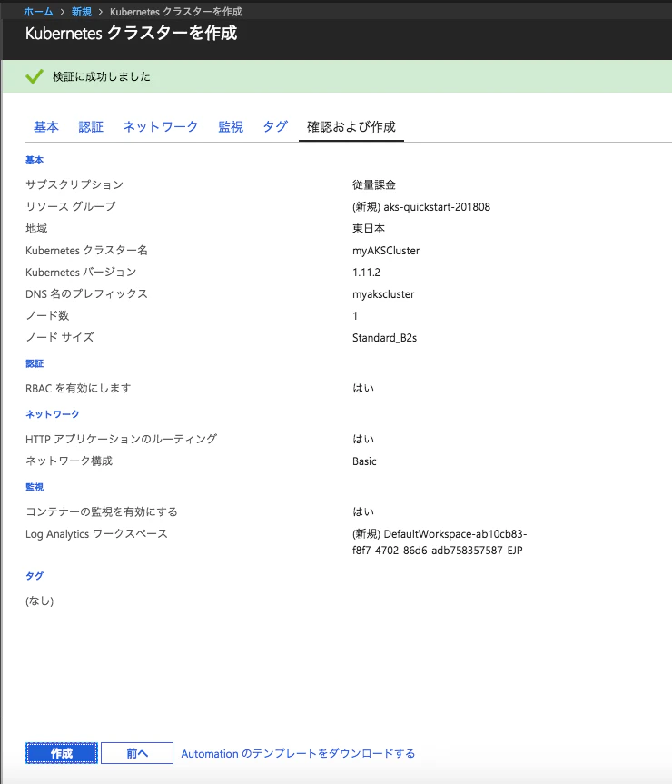Click the 検証に成功しました message
The height and width of the screenshot is (784, 672).
click(102, 76)
